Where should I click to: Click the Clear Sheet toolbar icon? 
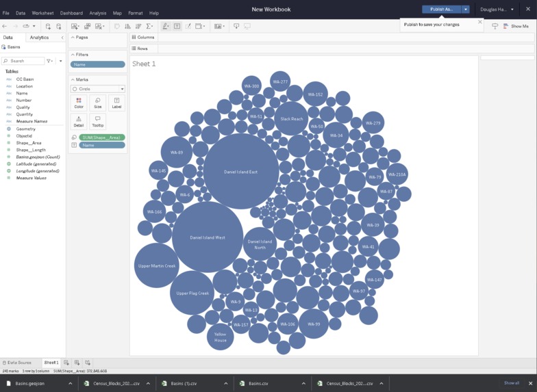[99, 26]
